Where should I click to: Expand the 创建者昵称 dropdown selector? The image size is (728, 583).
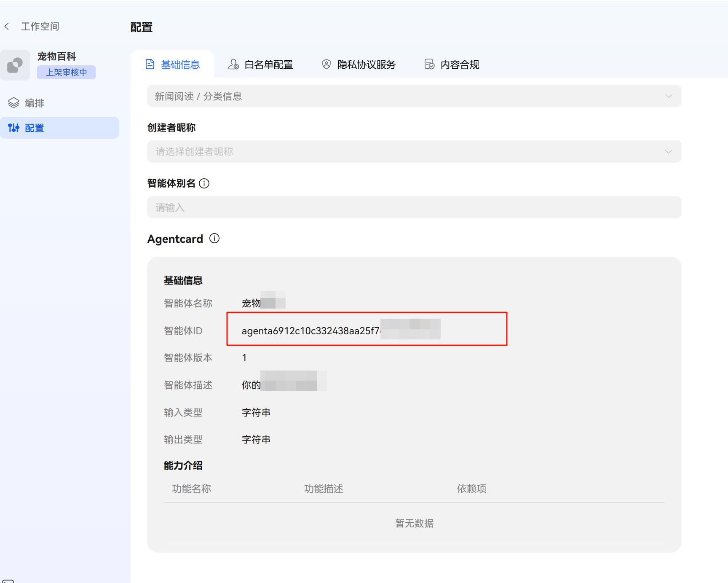[x=414, y=152]
